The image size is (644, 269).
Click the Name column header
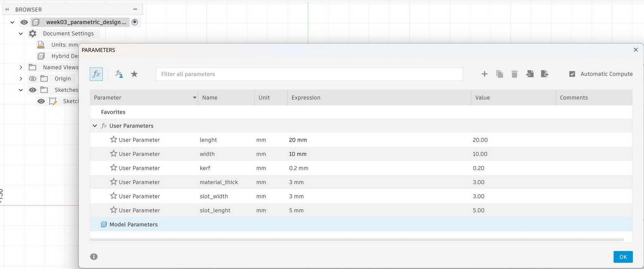(x=226, y=97)
